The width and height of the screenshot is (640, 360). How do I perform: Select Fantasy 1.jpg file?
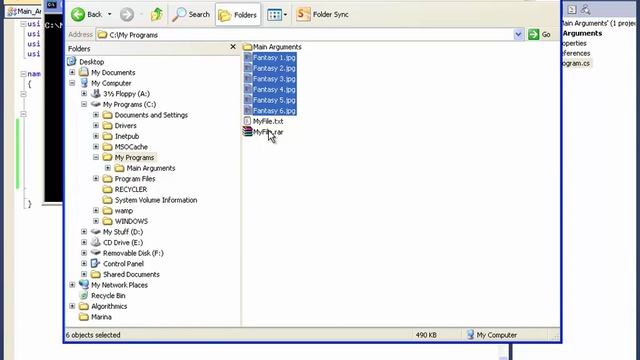click(274, 58)
